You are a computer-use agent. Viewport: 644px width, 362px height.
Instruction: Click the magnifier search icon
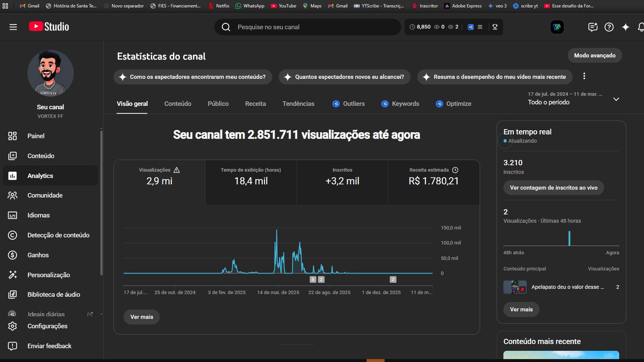[226, 27]
